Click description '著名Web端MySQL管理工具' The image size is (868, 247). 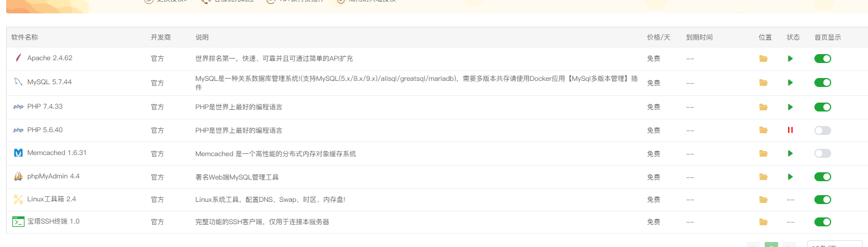pyautogui.click(x=237, y=177)
